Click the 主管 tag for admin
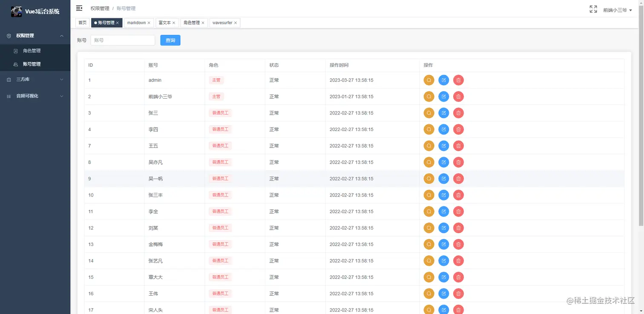The image size is (644, 314). pos(216,80)
